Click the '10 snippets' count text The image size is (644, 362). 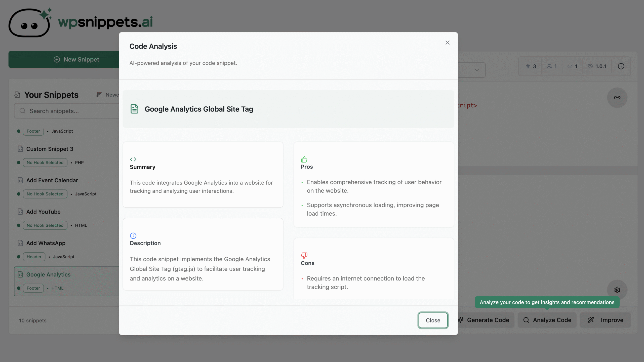33,320
